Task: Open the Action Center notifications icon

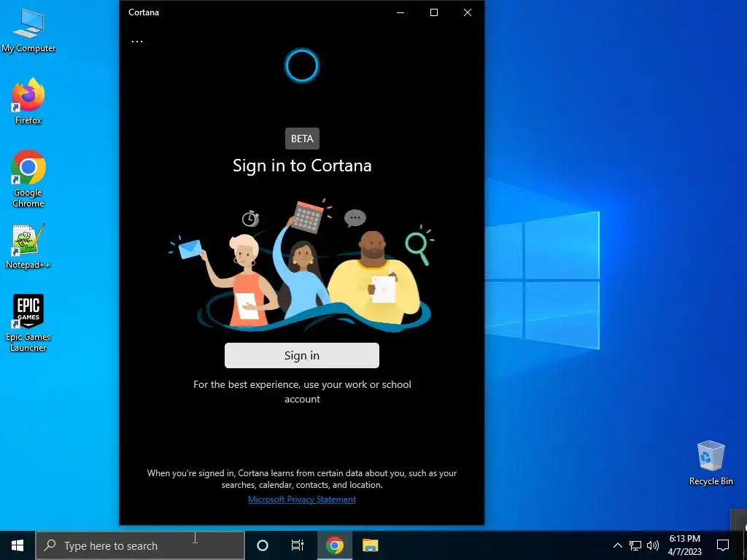Action: pyautogui.click(x=723, y=545)
